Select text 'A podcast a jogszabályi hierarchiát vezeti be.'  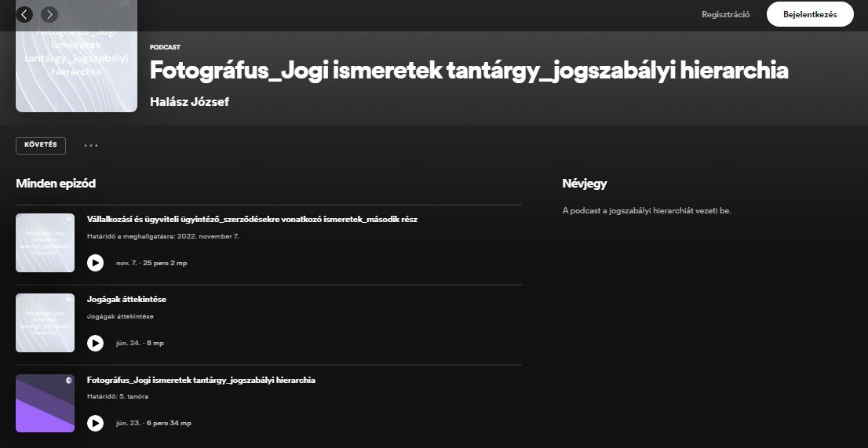[647, 211]
